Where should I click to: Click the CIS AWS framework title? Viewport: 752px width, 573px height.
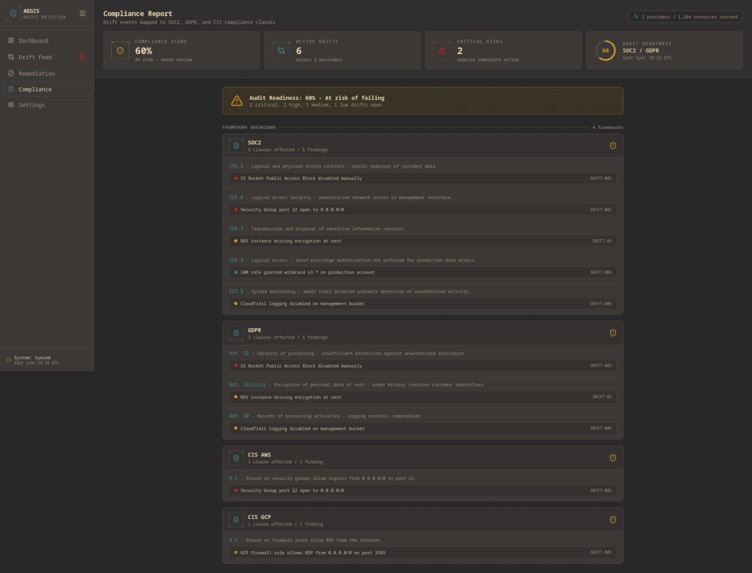(x=259, y=455)
